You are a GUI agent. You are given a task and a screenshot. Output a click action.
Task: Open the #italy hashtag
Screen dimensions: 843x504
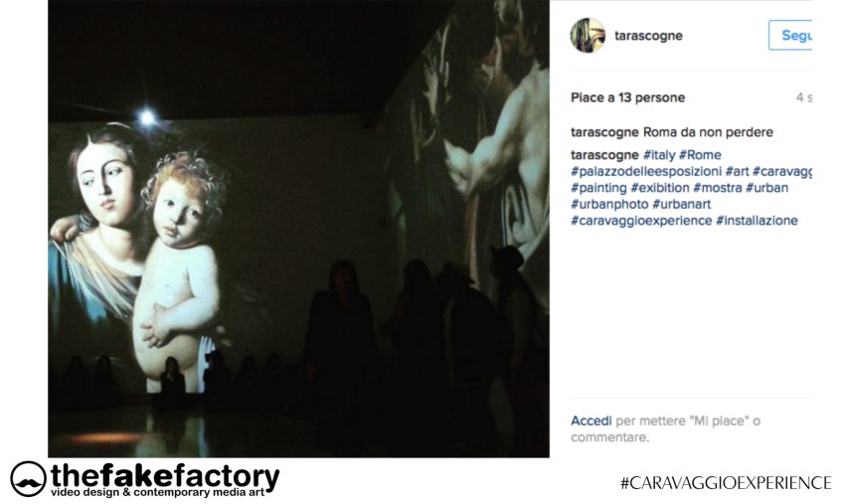pyautogui.click(x=659, y=155)
